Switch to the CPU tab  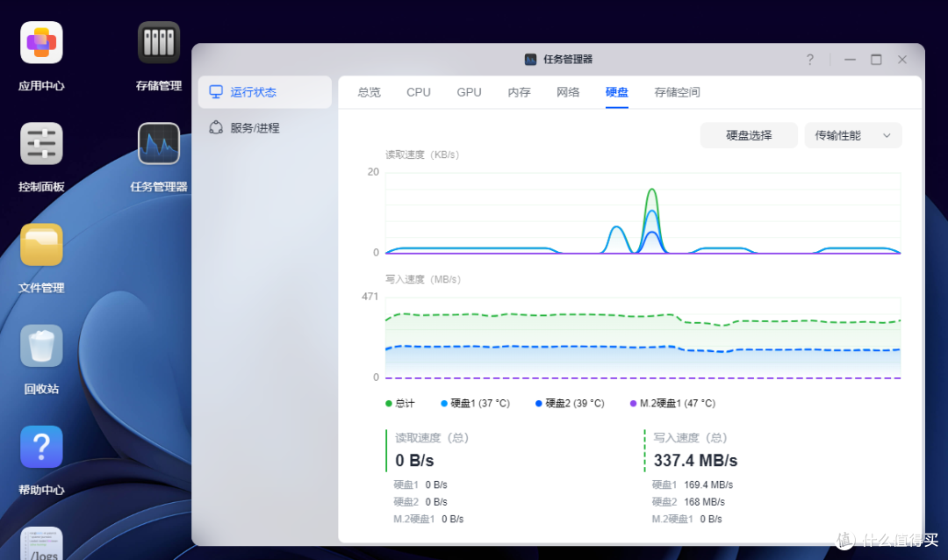(419, 92)
